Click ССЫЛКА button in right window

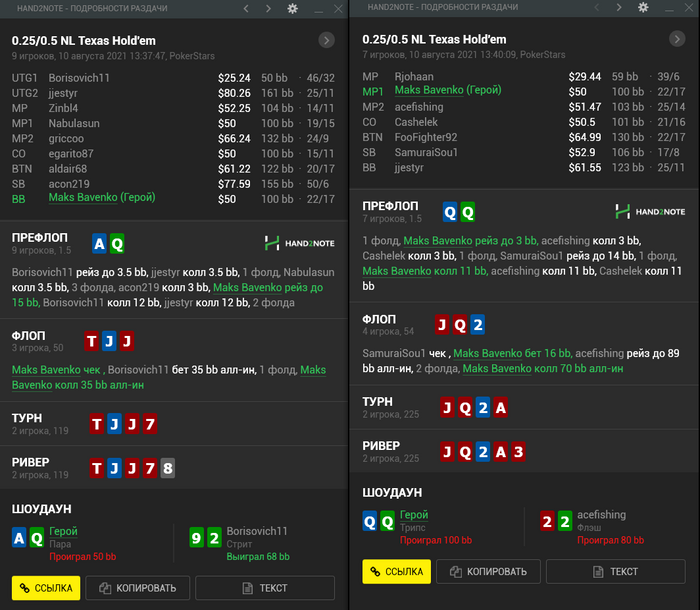pyautogui.click(x=396, y=572)
